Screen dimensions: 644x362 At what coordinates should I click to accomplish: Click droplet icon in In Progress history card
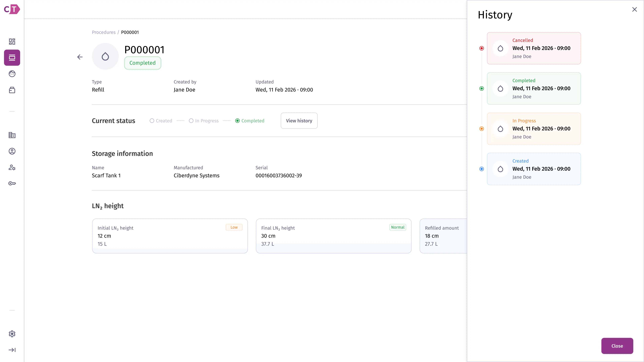500,129
